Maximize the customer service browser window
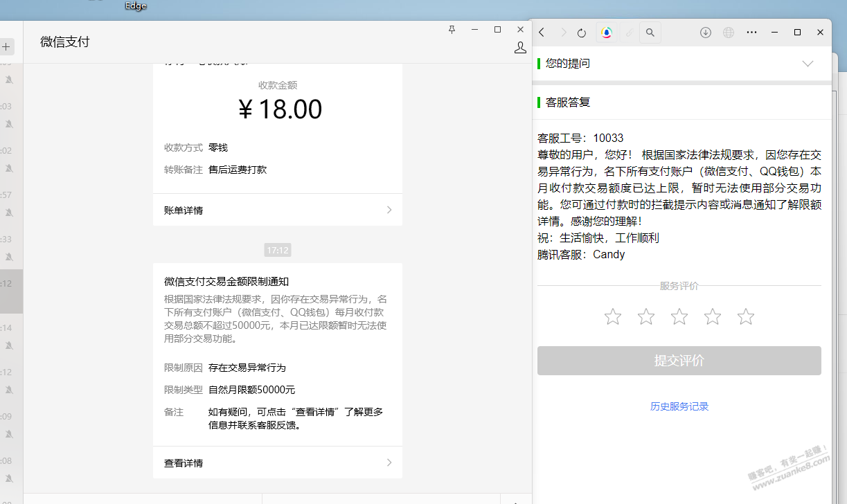847x504 pixels. pos(797,33)
